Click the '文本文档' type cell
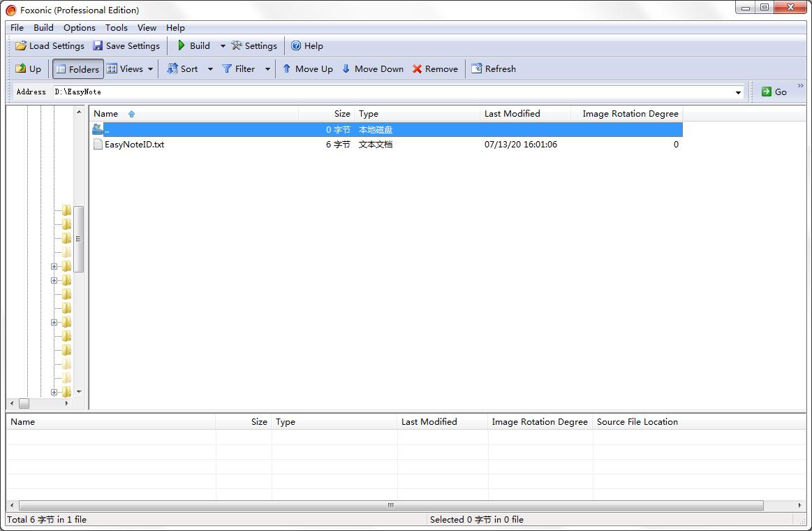 pyautogui.click(x=376, y=145)
